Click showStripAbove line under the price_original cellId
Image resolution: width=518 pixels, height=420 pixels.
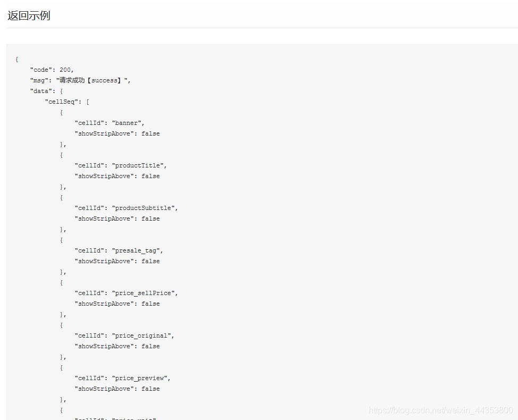pyautogui.click(x=117, y=346)
